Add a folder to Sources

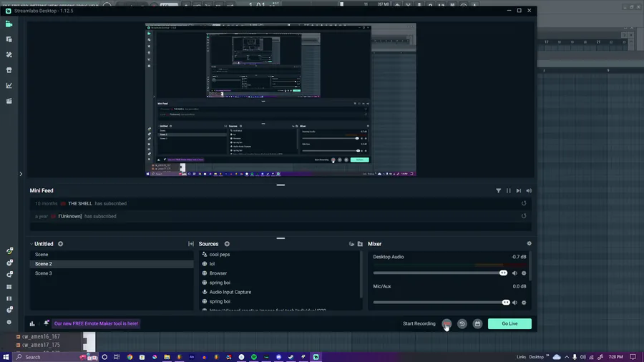tap(360, 244)
